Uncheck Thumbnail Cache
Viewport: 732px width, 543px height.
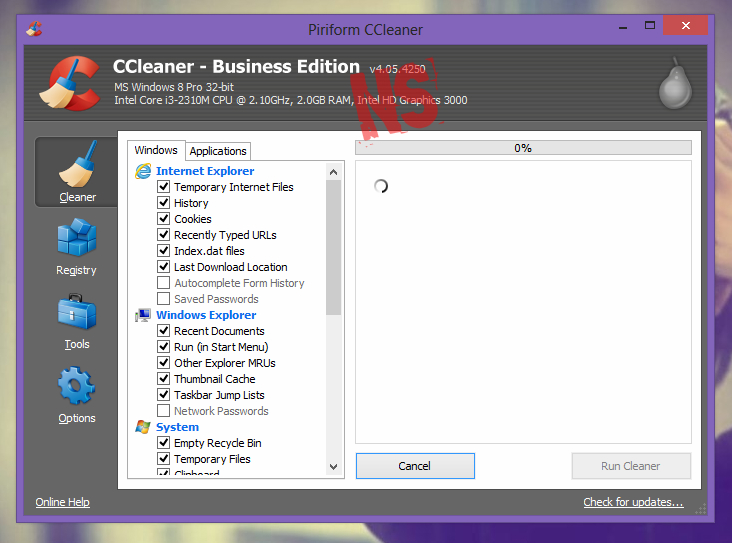pos(163,379)
